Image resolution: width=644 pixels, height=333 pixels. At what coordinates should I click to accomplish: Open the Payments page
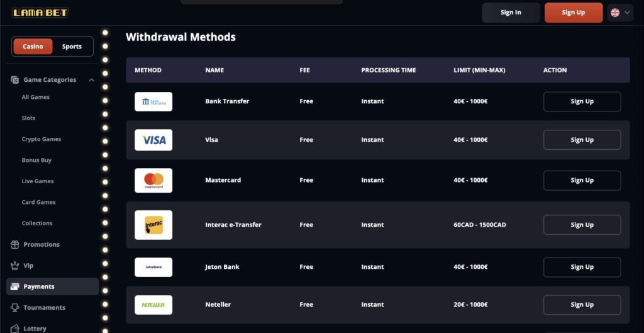pos(53,286)
